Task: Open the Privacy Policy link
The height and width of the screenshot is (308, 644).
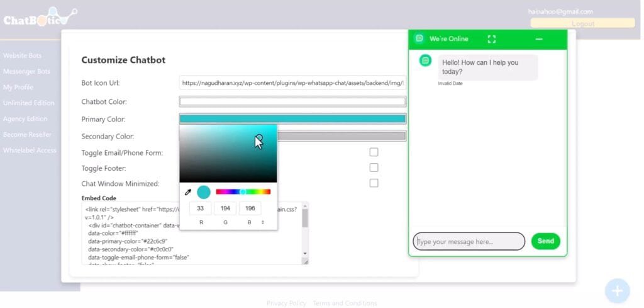Action: point(286,303)
